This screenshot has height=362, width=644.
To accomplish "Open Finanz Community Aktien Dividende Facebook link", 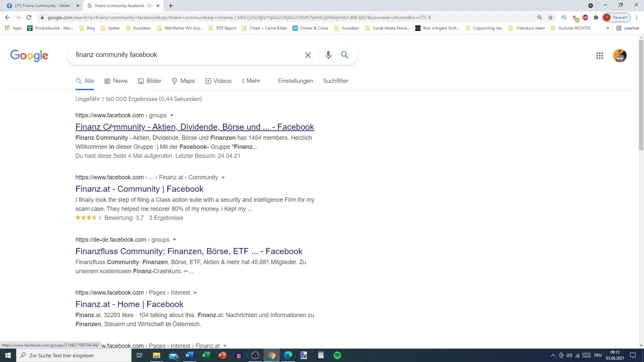I will click(x=195, y=127).
